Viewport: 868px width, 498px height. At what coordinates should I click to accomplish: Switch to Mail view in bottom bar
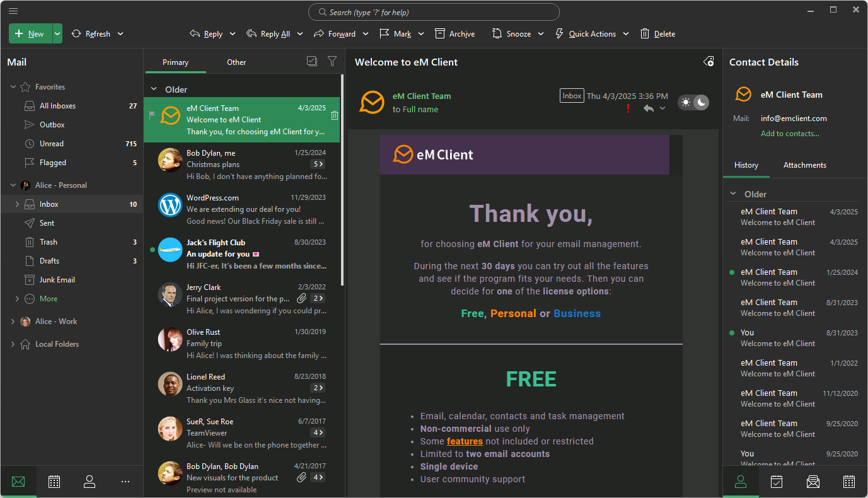18,482
